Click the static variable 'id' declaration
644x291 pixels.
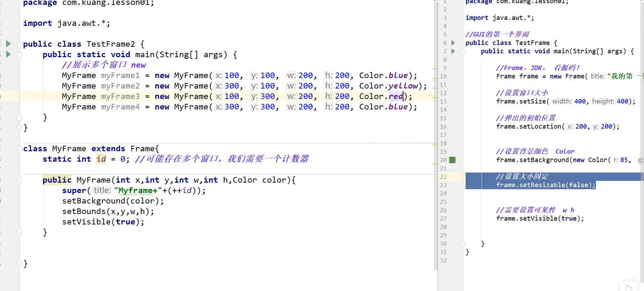101,159
